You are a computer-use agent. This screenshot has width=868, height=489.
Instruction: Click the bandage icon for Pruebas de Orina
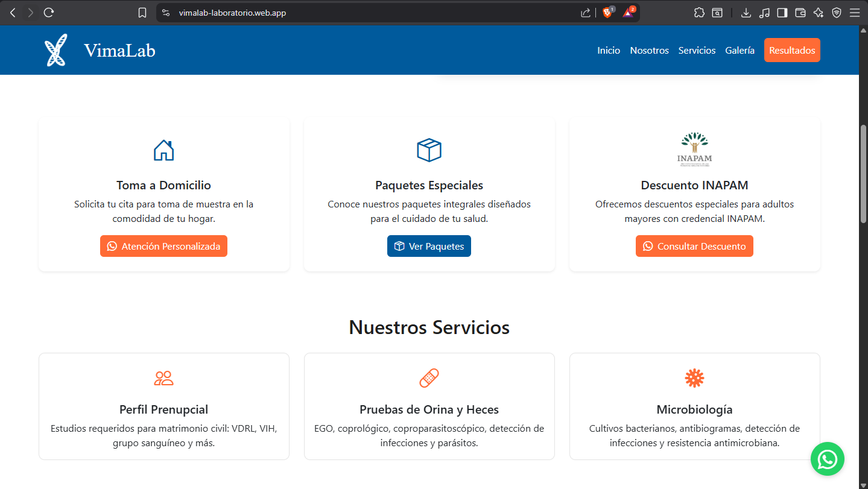click(x=429, y=378)
